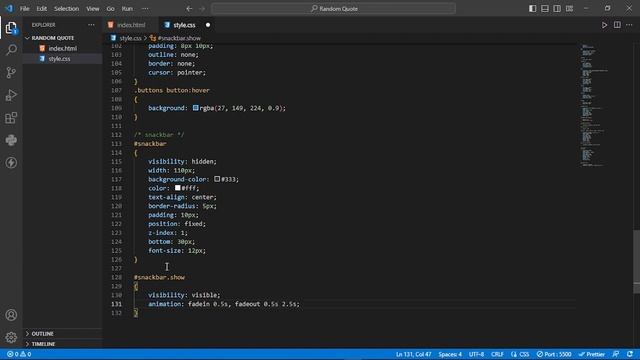640x360 pixels.
Task: Show more menu items ellipsis
Action: (x=145, y=9)
